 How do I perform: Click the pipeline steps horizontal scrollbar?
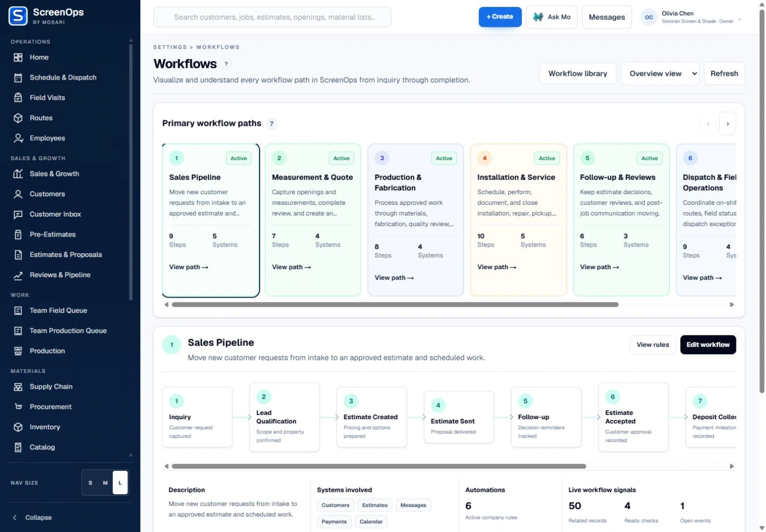[x=379, y=466]
